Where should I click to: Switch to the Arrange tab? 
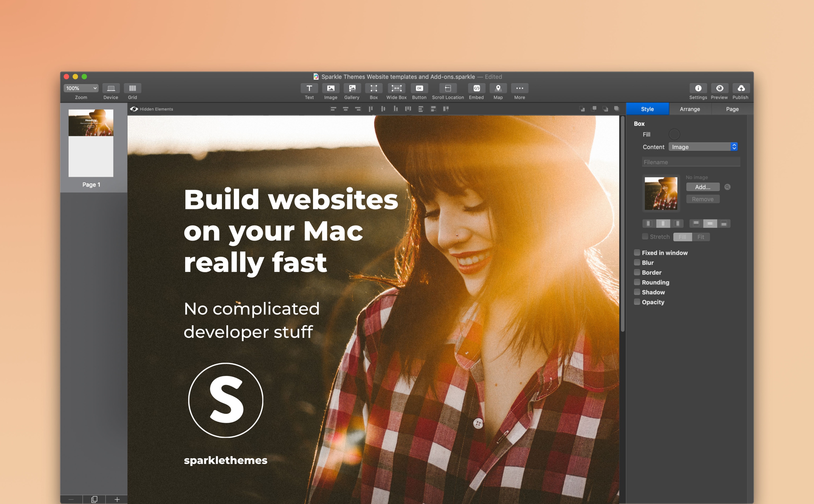(690, 109)
